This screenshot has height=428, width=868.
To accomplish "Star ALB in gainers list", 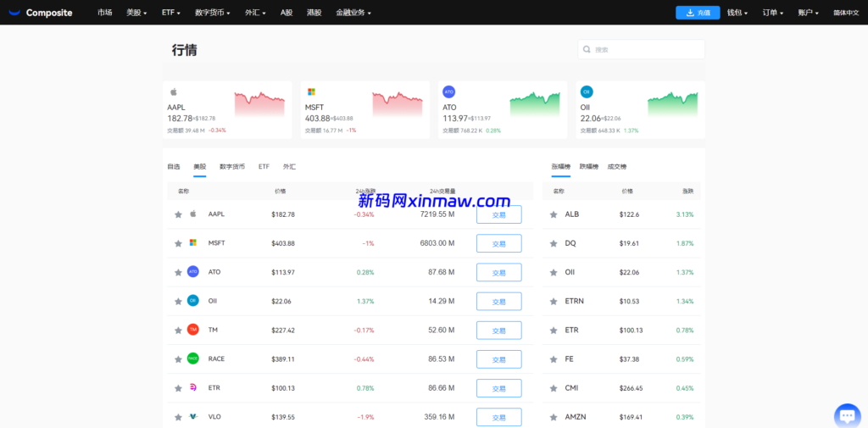I will pyautogui.click(x=553, y=214).
